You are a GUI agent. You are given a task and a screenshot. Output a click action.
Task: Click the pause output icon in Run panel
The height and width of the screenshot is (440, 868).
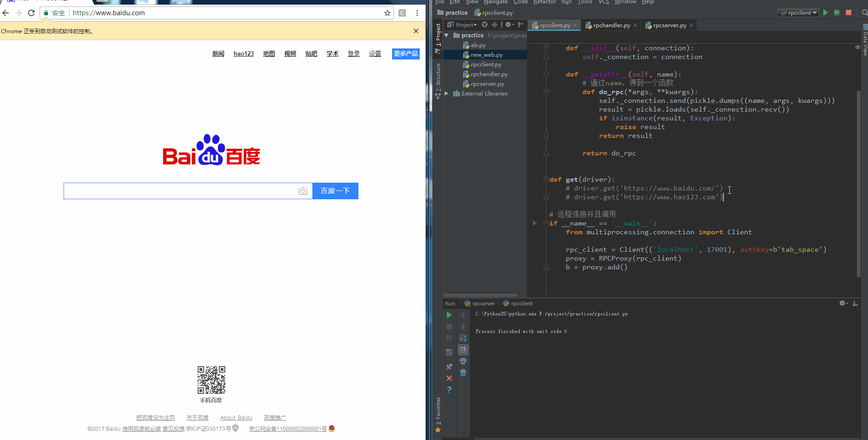click(449, 338)
